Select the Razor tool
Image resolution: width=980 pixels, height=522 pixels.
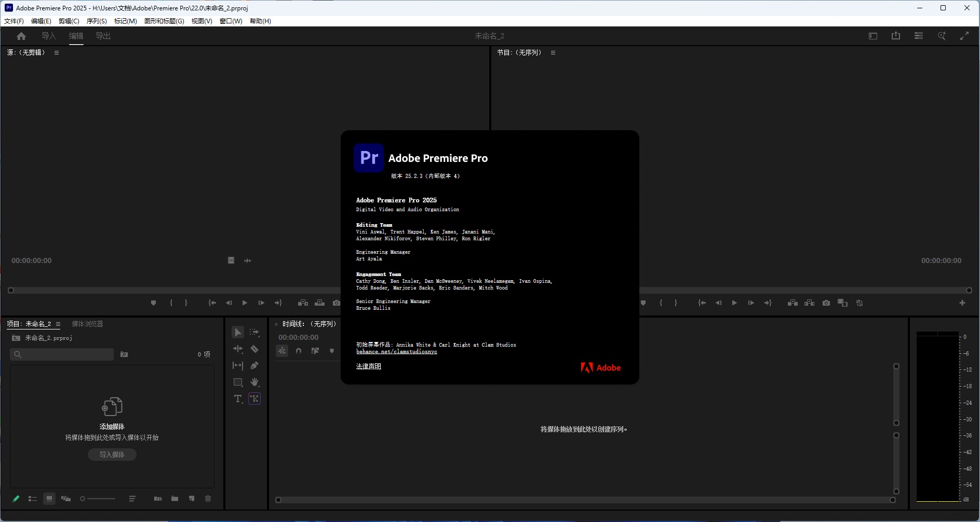[254, 349]
